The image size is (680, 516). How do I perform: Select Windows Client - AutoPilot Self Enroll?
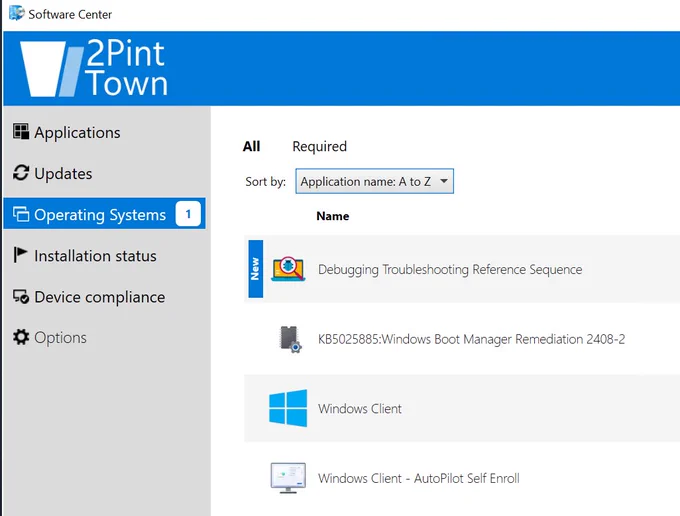[419, 478]
